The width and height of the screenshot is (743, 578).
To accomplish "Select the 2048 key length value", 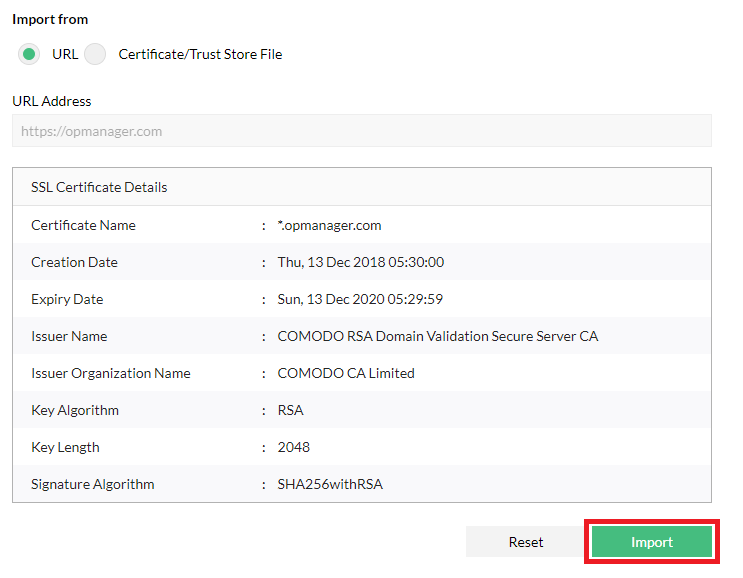I will pyautogui.click(x=293, y=447).
